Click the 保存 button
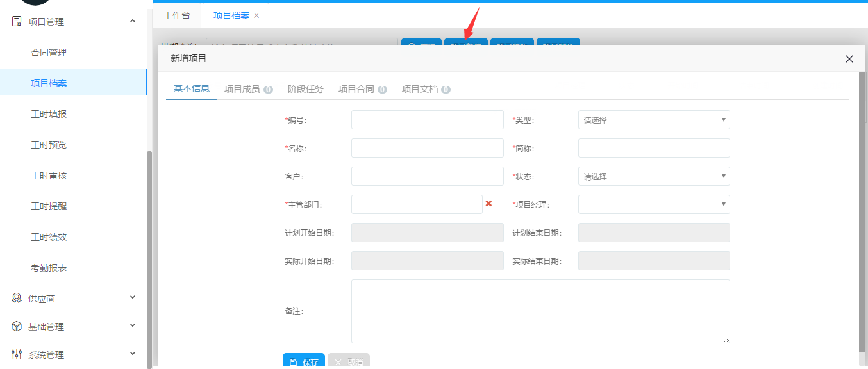This screenshot has width=868, height=369. click(304, 362)
